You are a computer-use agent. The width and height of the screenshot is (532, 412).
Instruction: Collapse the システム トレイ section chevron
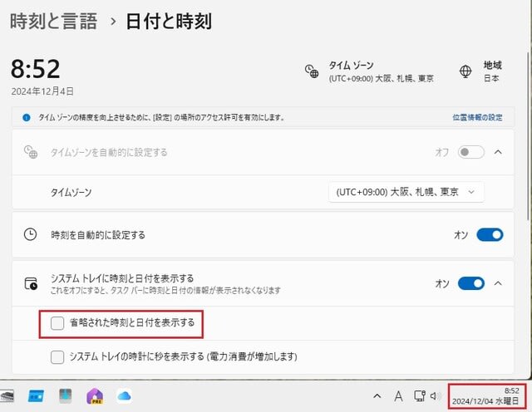[x=498, y=283]
